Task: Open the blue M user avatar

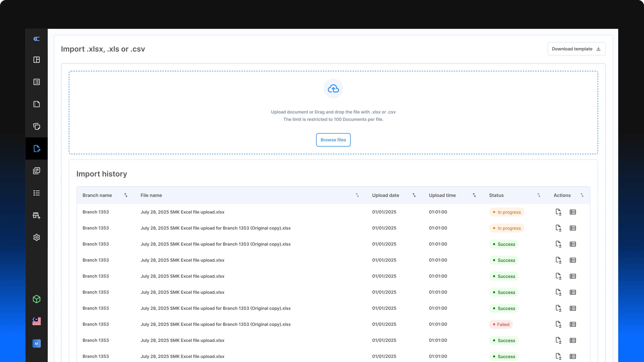Action: 37,344
